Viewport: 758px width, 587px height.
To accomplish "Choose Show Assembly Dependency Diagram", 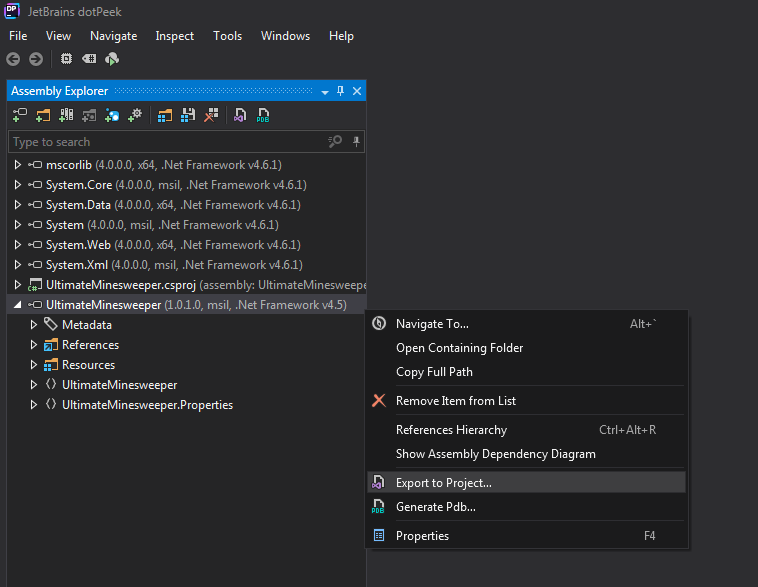I will (526, 454).
